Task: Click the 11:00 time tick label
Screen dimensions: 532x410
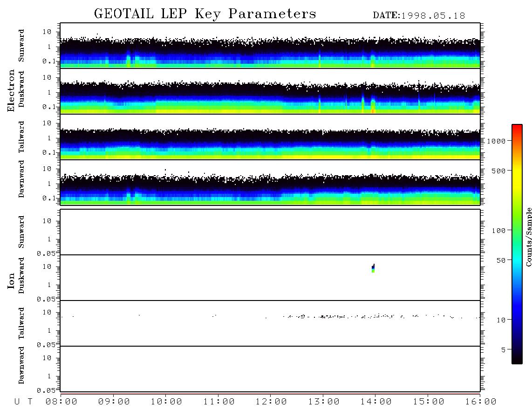Action: [219, 402]
